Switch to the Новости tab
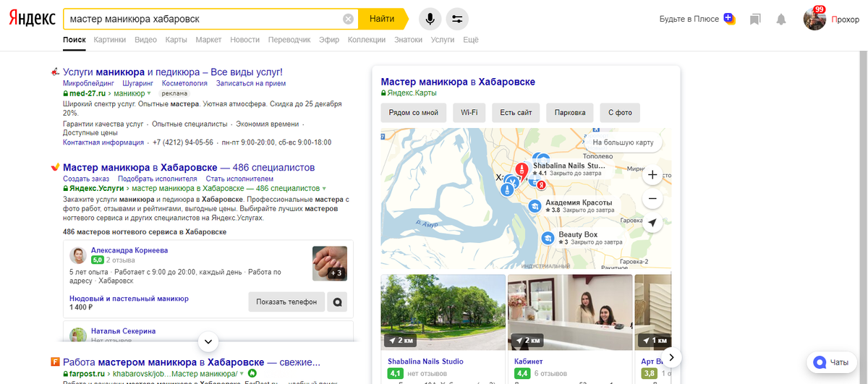Screen dimensions: 868x384 click(244, 40)
